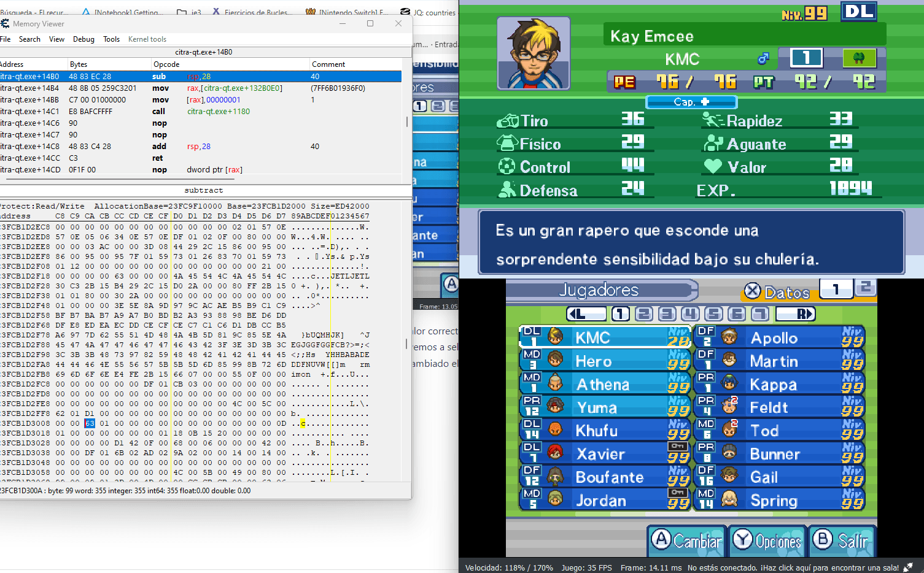Image resolution: width=924 pixels, height=573 pixels.
Task: Select the Address column header
Action: (33, 64)
